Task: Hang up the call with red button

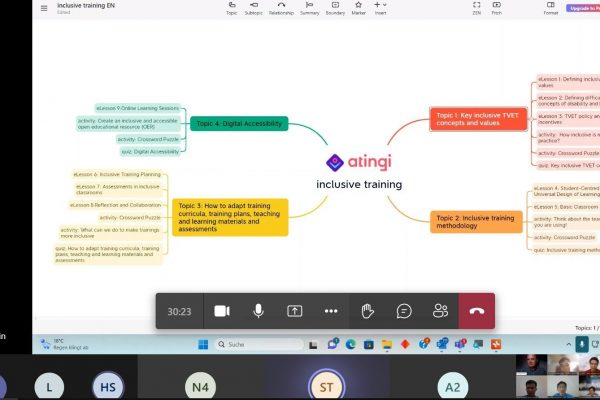Action: (x=477, y=311)
